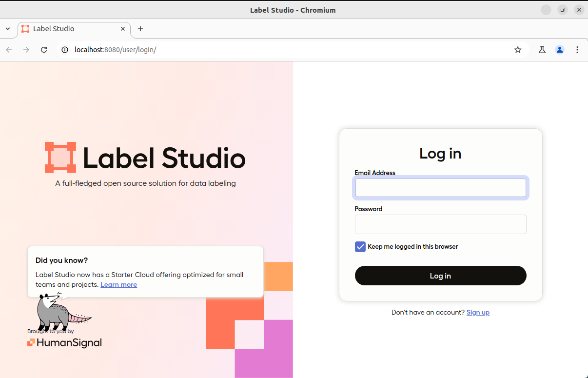
Task: Click the Label Studio logo icon
Action: 60,158
